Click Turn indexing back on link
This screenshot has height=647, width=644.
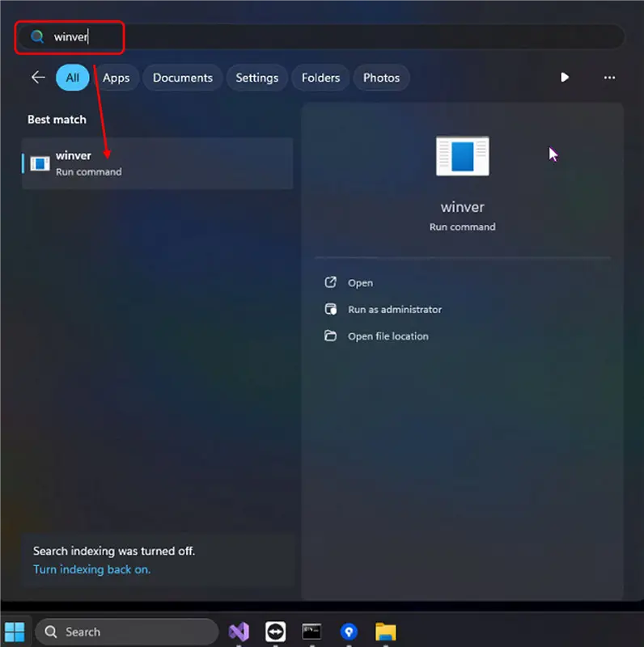pos(91,569)
